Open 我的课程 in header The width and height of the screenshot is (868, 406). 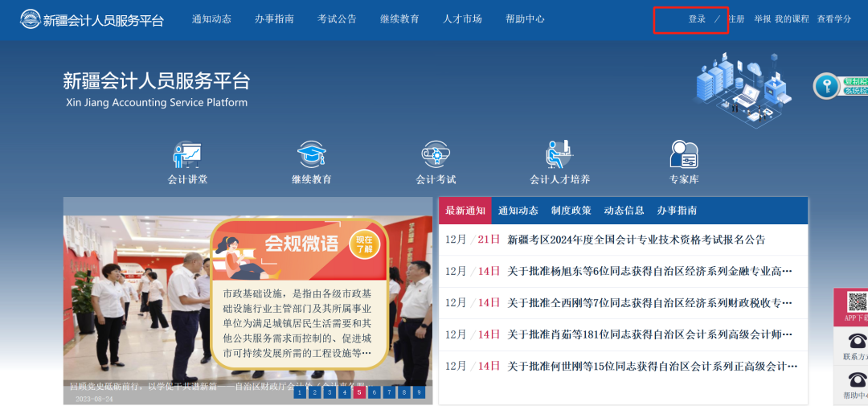coord(792,18)
